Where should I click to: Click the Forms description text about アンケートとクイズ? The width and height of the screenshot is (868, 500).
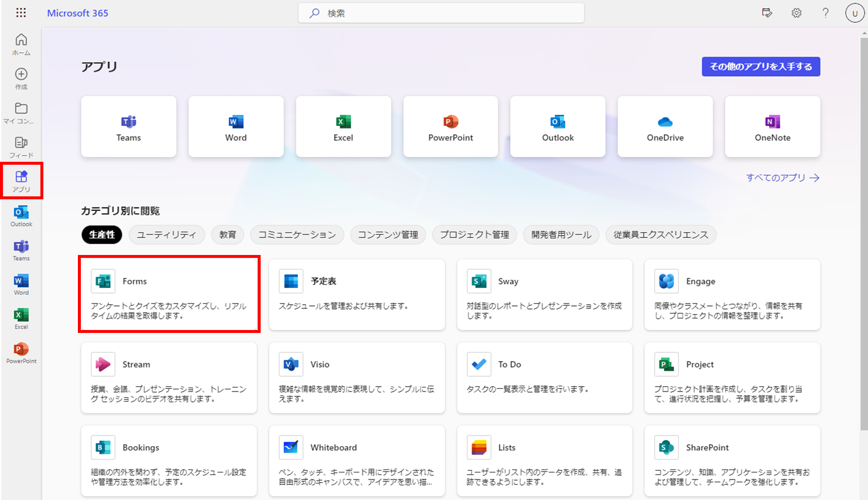point(169,311)
